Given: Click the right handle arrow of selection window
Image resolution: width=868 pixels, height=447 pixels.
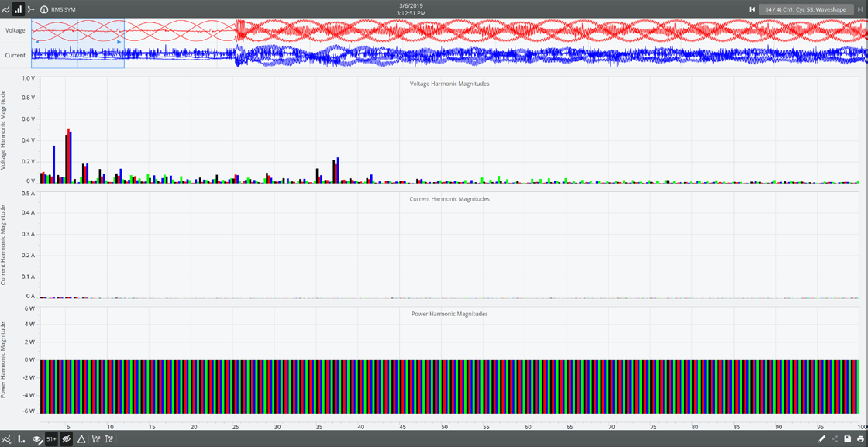Looking at the screenshot, I should (119, 42).
